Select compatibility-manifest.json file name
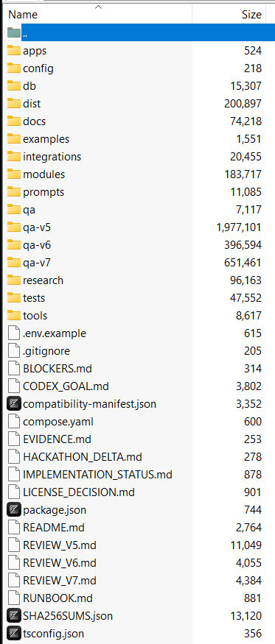This screenshot has width=275, height=644. pyautogui.click(x=90, y=404)
